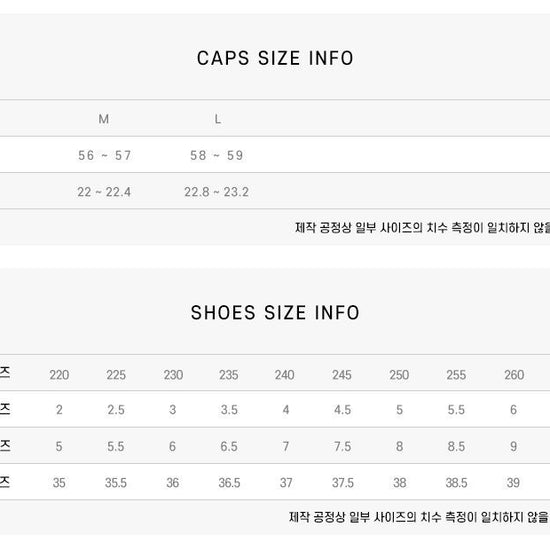This screenshot has width=550, height=550.
Task: Click the Korean note under caps table
Action: click(x=422, y=228)
